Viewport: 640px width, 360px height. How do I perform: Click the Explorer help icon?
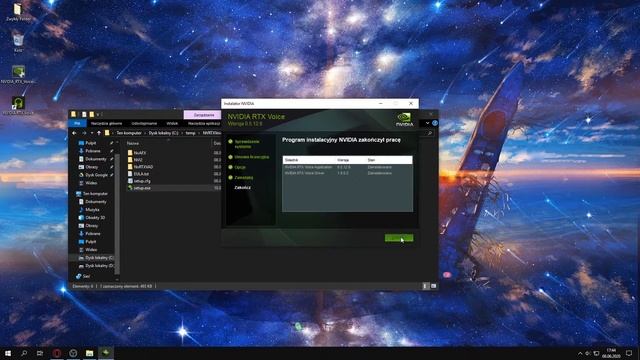click(x=435, y=123)
